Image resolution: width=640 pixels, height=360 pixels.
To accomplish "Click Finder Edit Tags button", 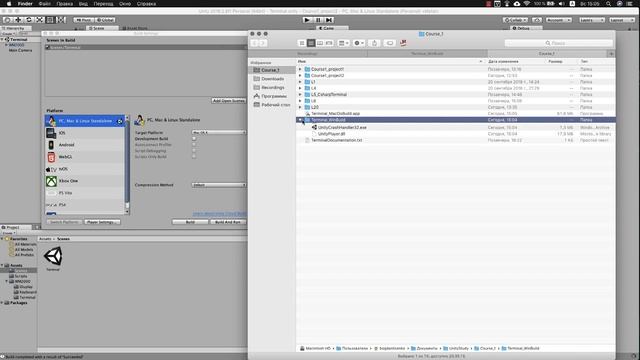I will 390,43.
